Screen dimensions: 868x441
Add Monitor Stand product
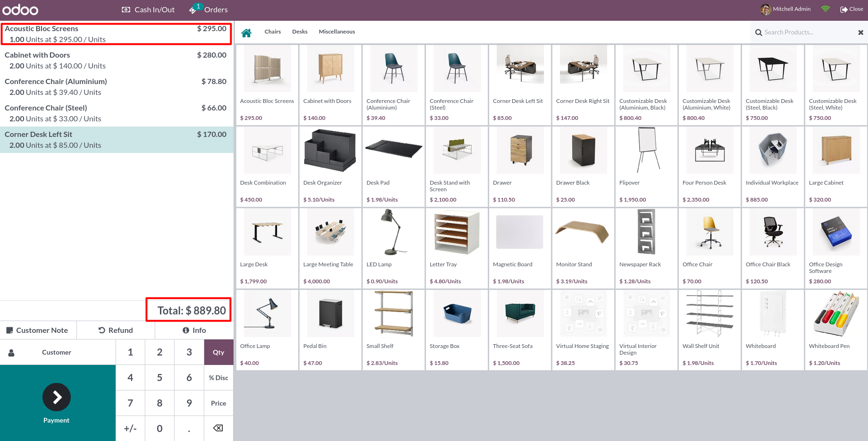pyautogui.click(x=584, y=248)
